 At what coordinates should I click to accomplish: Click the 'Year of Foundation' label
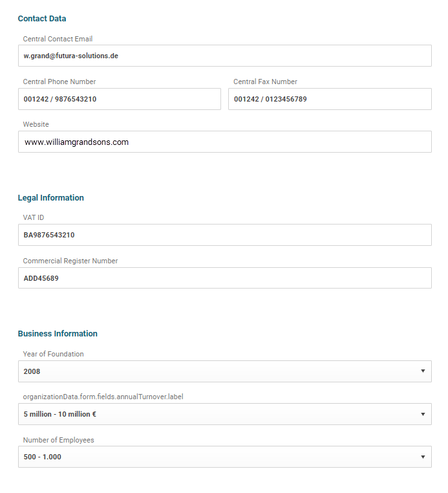[53, 354]
